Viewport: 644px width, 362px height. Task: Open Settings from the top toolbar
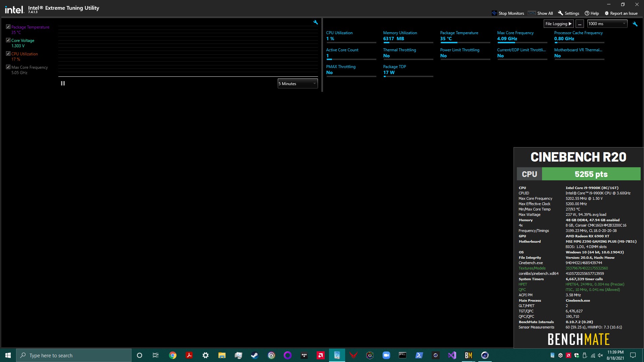point(569,13)
